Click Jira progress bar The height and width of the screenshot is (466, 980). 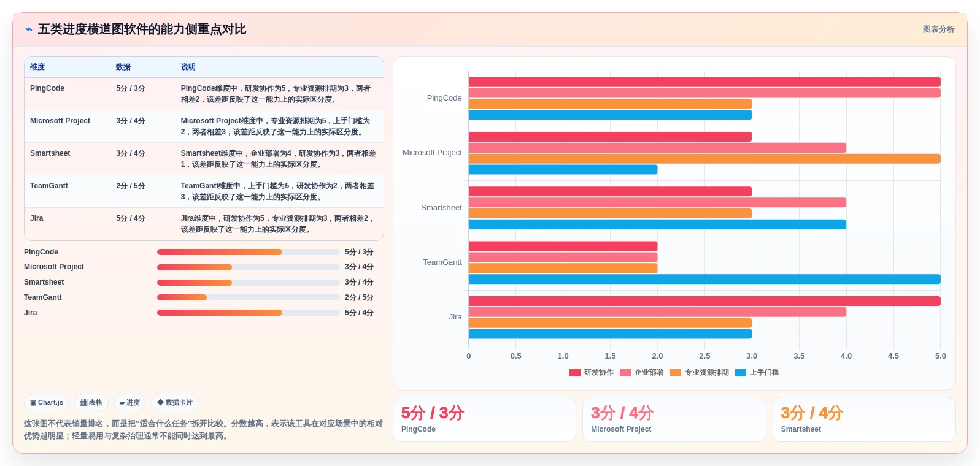[249, 313]
